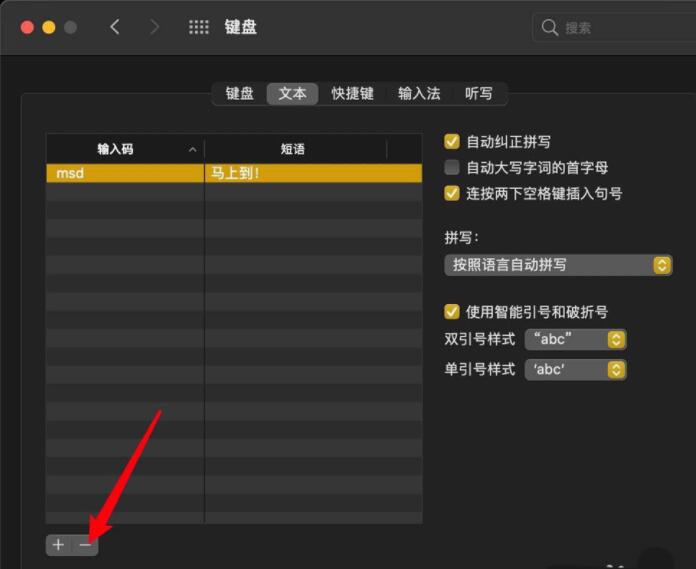696x569 pixels.
Task: Click the 短语 column header
Action: [295, 149]
